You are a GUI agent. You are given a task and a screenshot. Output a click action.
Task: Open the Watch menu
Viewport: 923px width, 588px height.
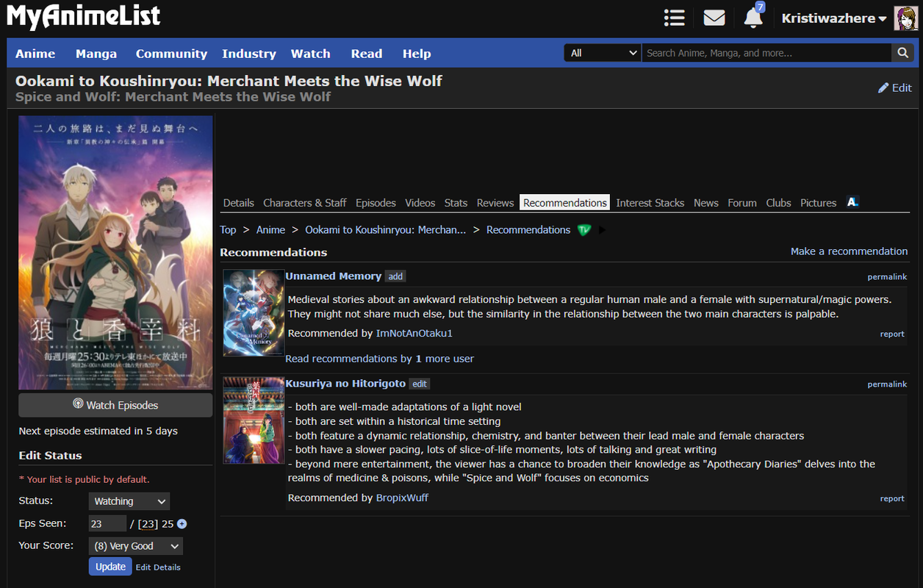click(311, 54)
